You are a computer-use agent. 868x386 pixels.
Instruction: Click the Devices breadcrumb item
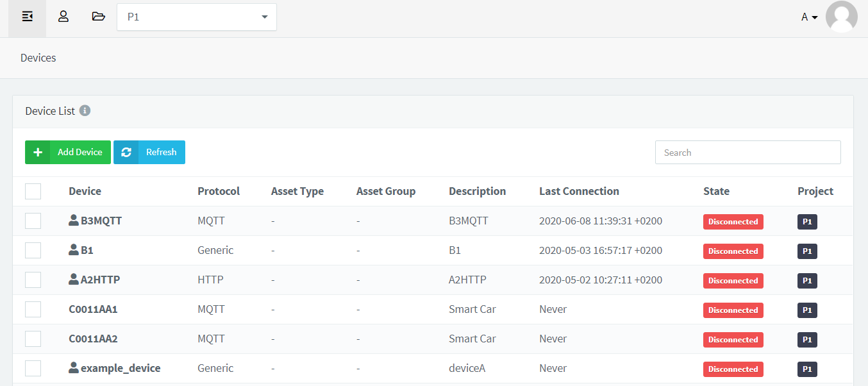tap(38, 58)
